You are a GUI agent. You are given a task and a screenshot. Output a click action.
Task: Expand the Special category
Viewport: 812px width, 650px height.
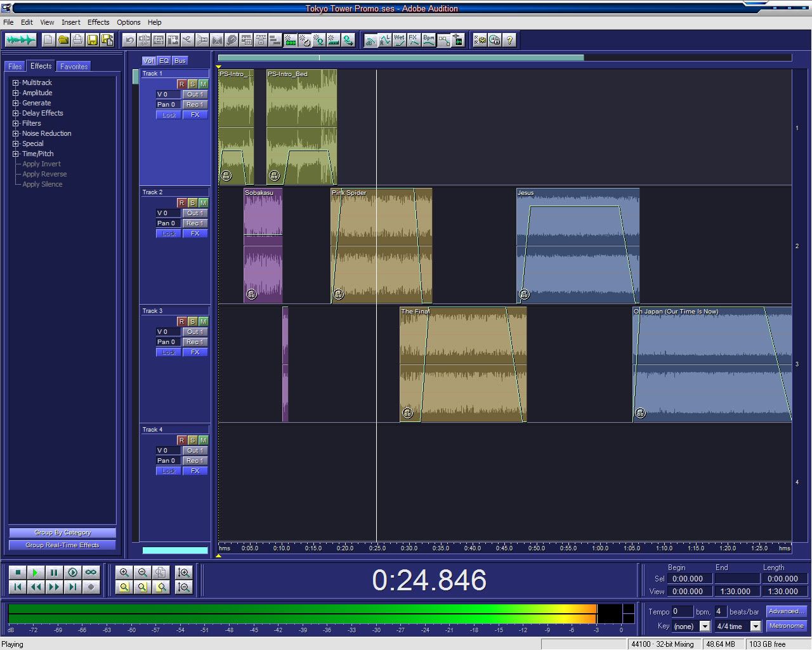[16, 143]
